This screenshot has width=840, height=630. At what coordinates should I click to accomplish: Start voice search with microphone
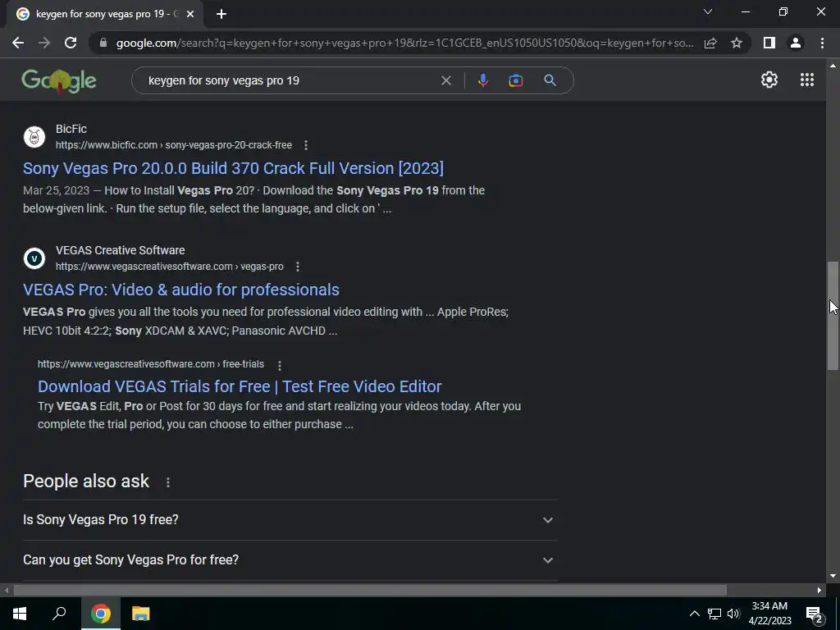482,80
